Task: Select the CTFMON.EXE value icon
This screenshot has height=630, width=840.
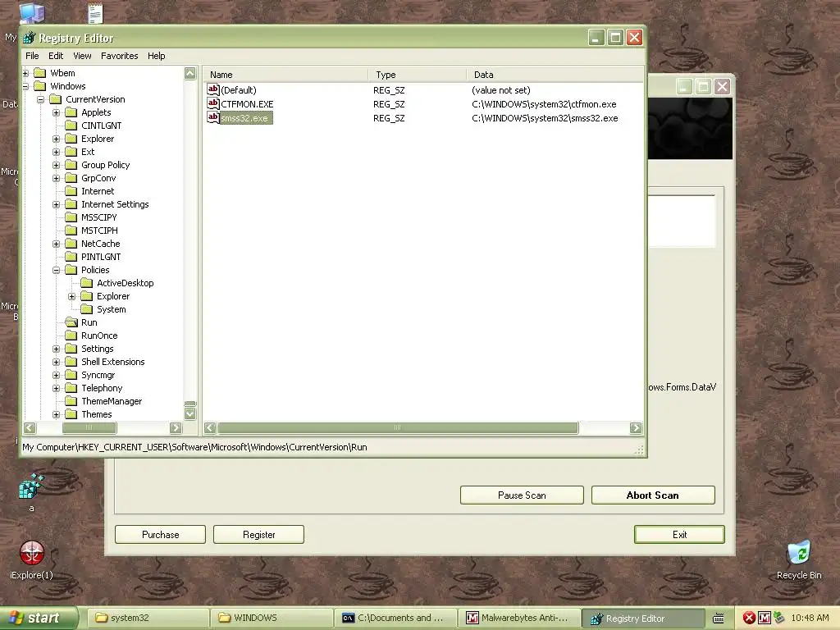Action: click(x=213, y=103)
